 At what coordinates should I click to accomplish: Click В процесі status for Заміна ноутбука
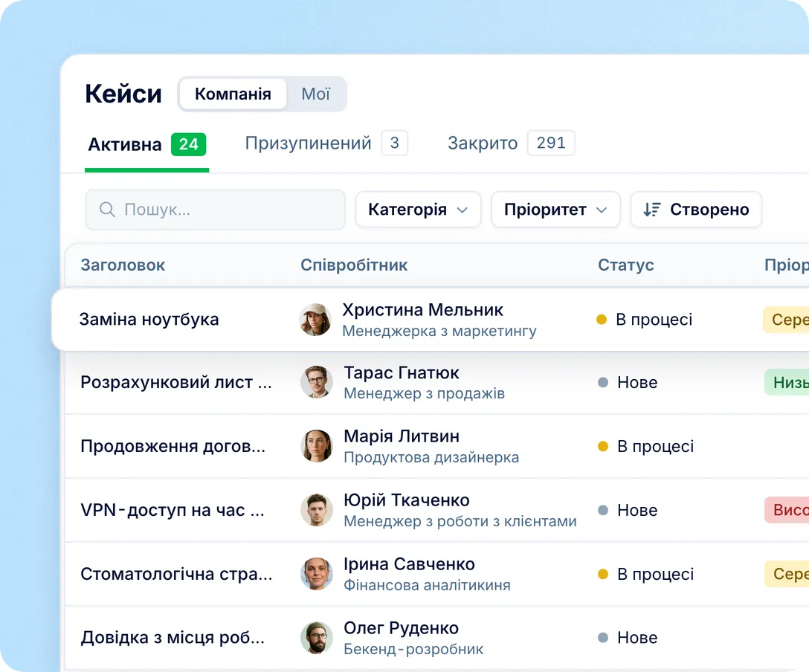645,319
